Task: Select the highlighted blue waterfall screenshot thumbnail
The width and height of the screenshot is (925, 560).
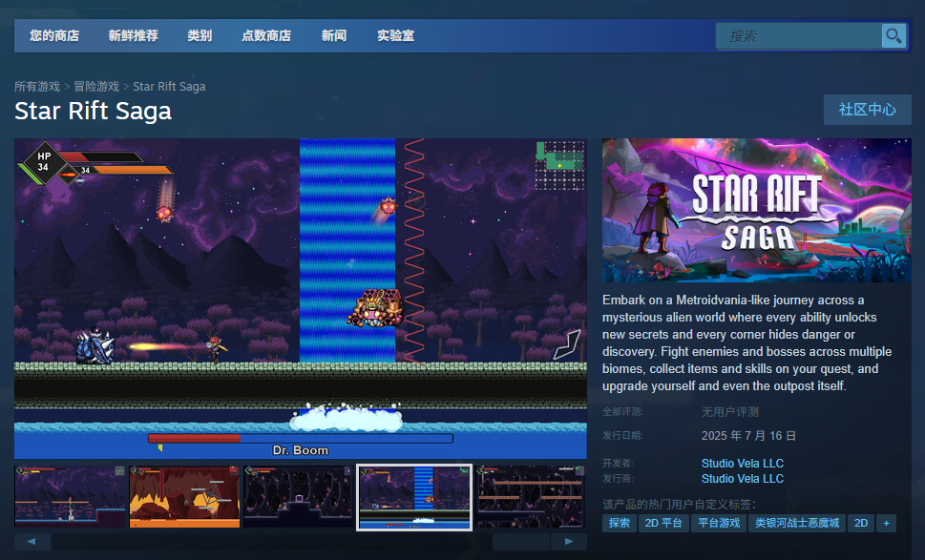Action: pos(413,497)
